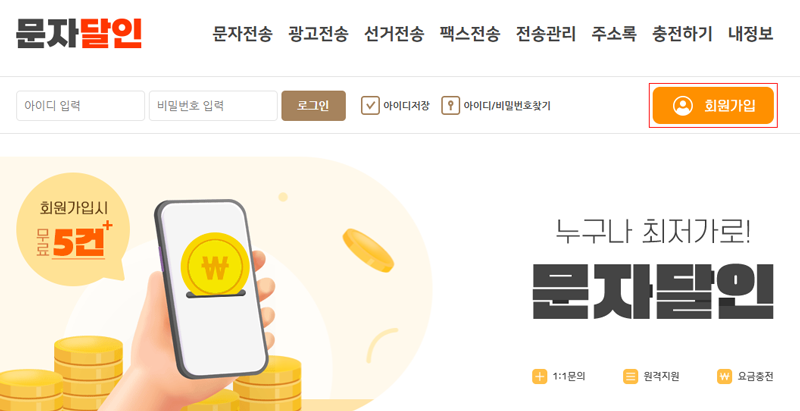Click the 아이디/비밀번호찾기 link
The width and height of the screenshot is (800, 411).
pos(507,106)
